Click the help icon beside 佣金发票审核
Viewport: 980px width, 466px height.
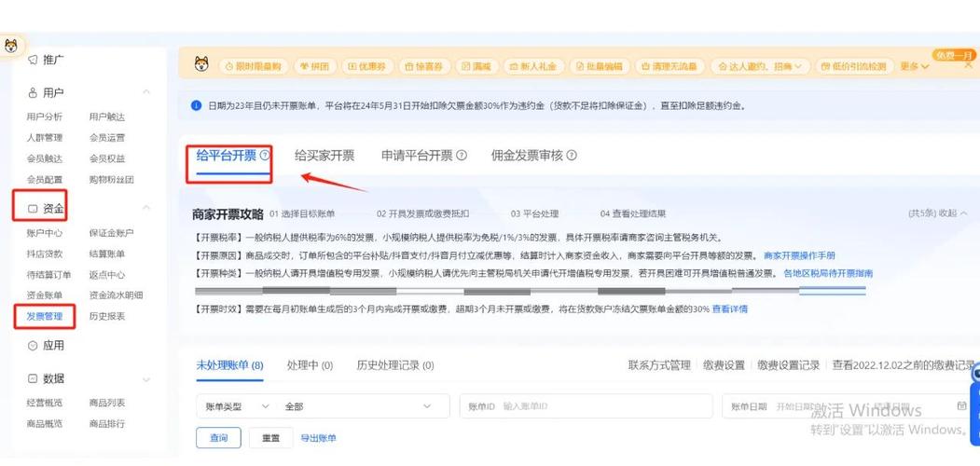tap(572, 156)
